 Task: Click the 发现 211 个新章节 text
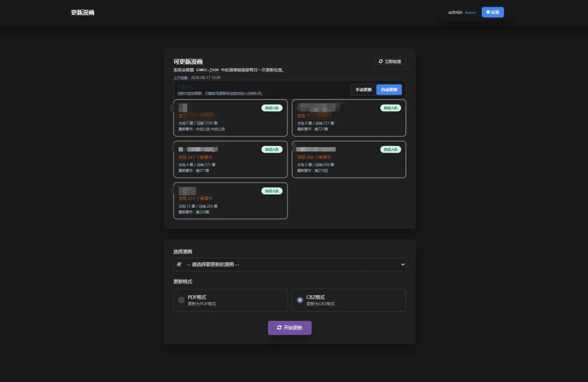point(195,198)
